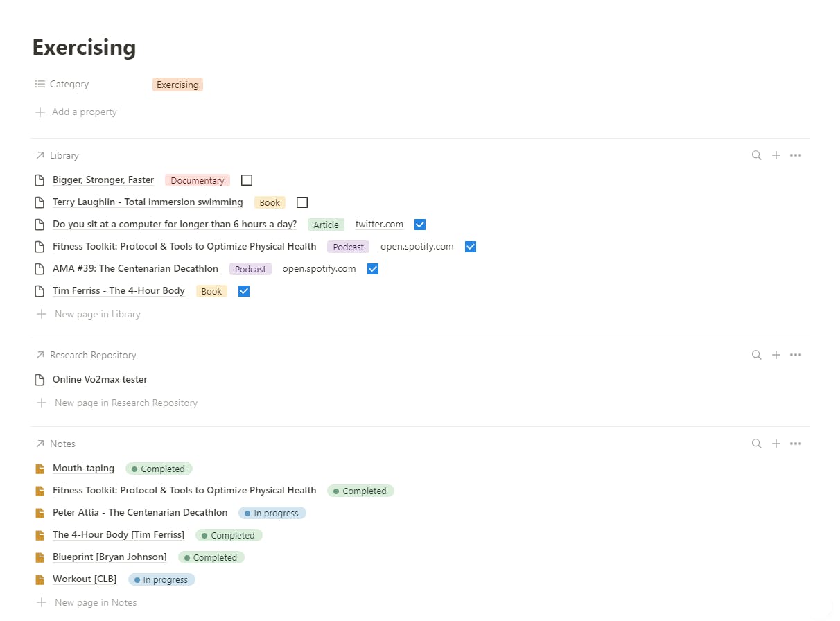The image size is (840, 621).
Task: Open the Library options menu via ellipsis
Action: (795, 155)
